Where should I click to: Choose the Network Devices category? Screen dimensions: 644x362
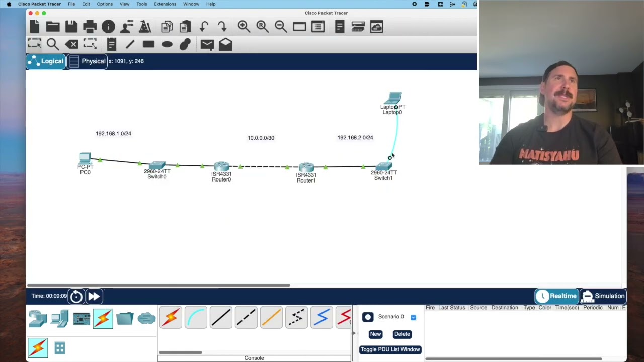coord(38,319)
